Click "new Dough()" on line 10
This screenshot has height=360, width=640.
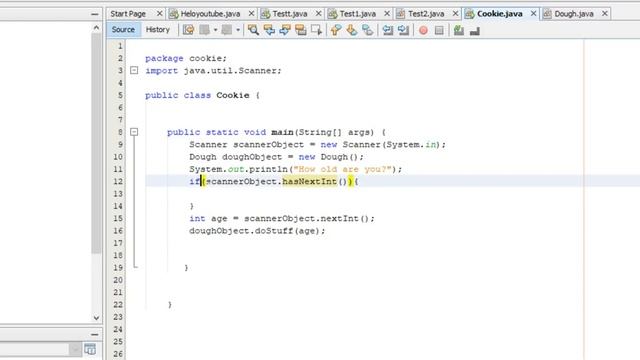(x=329, y=157)
